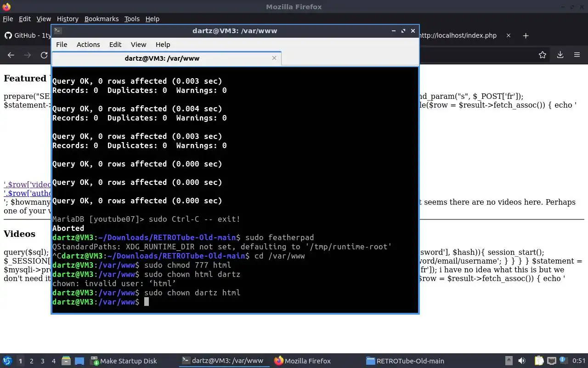The width and height of the screenshot is (588, 368).
Task: Close the localhost/index.php browser tab
Action: coord(509,35)
